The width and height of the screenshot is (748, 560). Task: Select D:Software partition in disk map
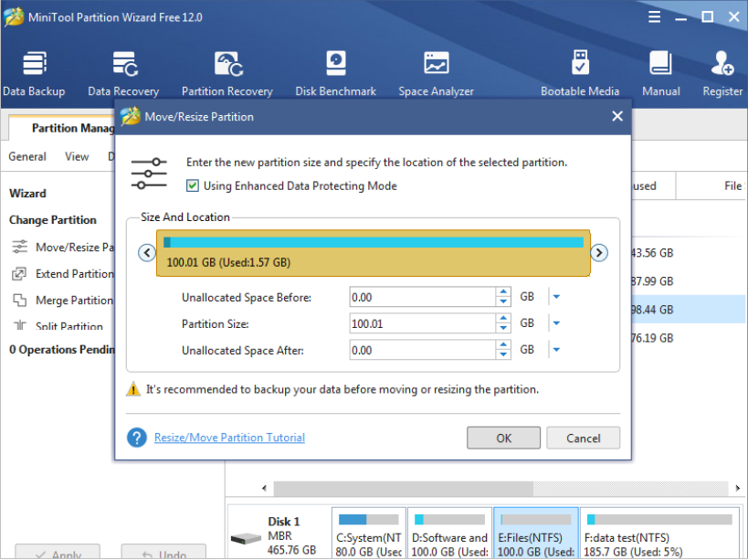(x=449, y=533)
